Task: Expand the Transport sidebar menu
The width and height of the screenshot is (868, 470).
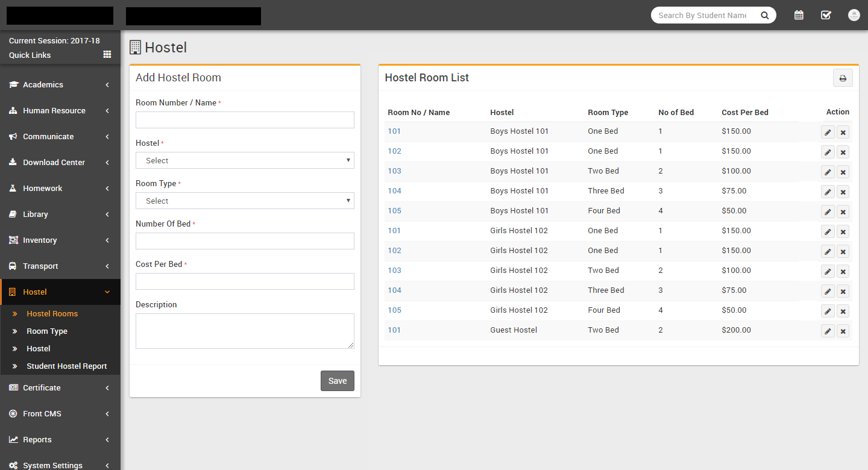Action: tap(60, 266)
